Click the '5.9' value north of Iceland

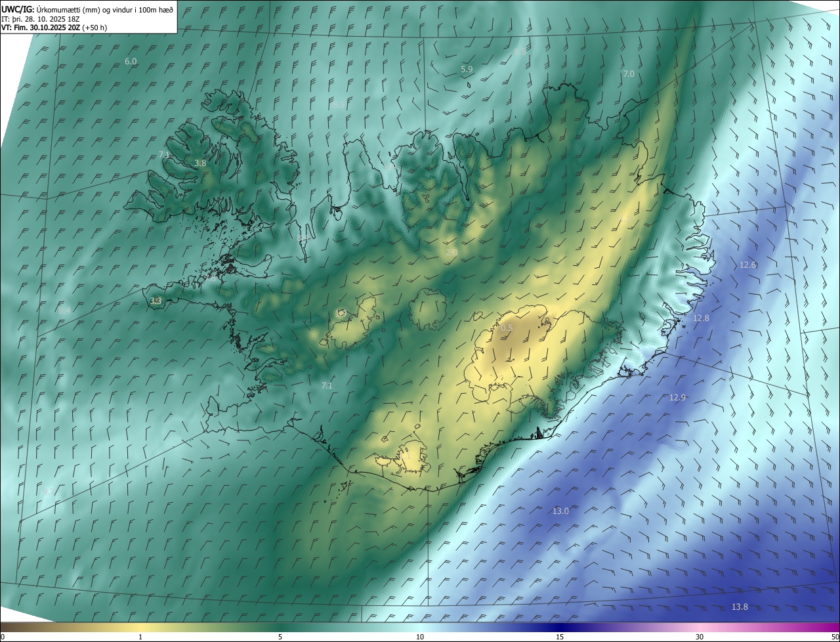point(467,69)
